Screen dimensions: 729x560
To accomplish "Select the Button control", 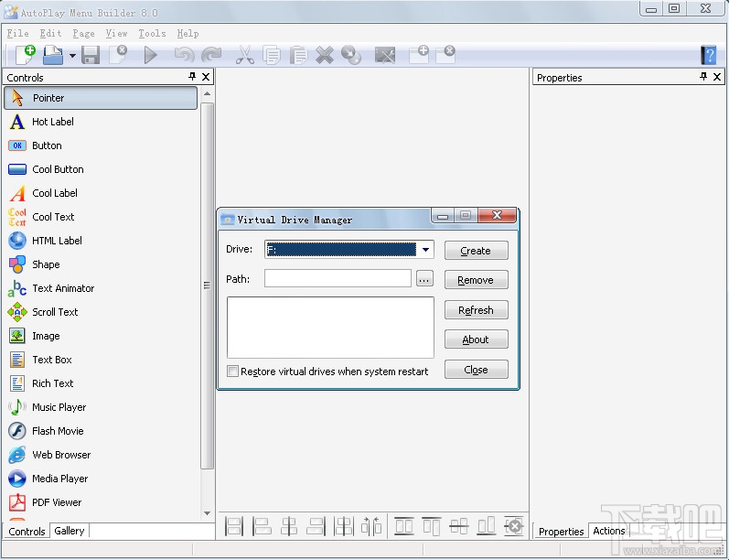I will point(101,145).
